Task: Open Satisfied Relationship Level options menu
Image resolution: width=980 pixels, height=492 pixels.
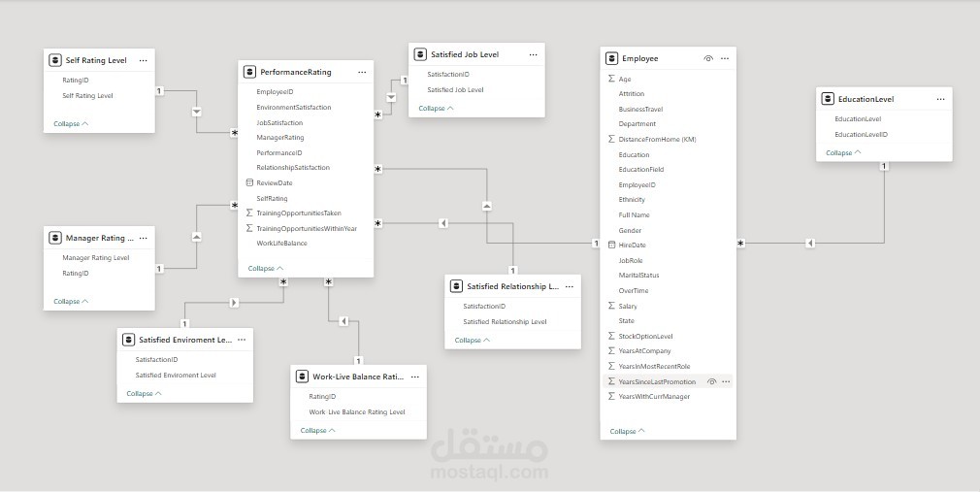Action: 570,287
